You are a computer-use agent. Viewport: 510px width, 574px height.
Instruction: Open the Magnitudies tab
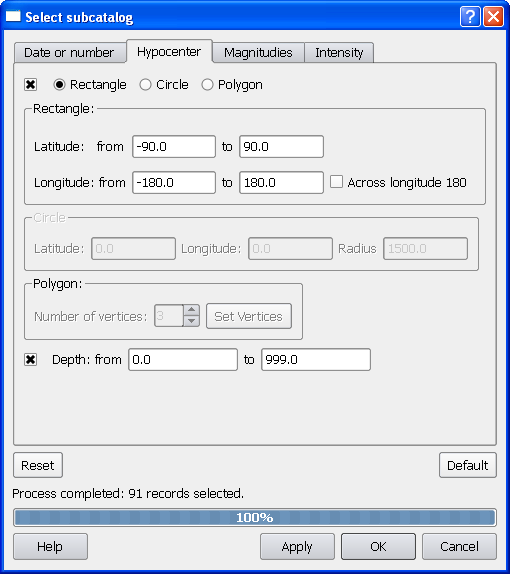click(x=258, y=53)
